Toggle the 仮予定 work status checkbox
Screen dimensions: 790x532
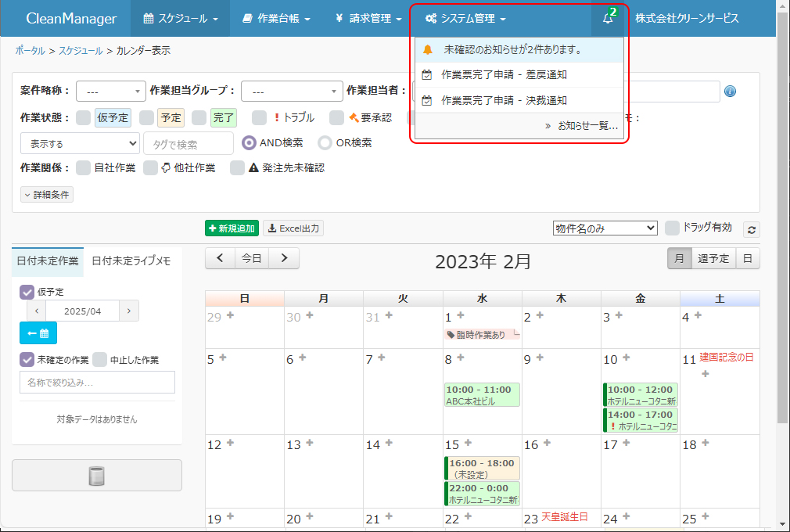click(x=83, y=117)
